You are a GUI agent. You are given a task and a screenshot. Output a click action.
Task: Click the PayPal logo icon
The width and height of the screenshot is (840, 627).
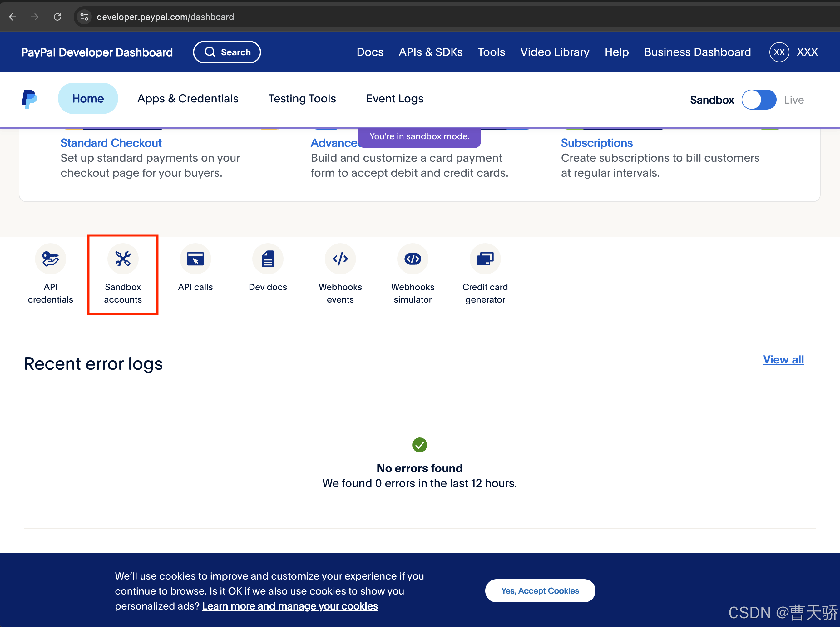(x=29, y=99)
